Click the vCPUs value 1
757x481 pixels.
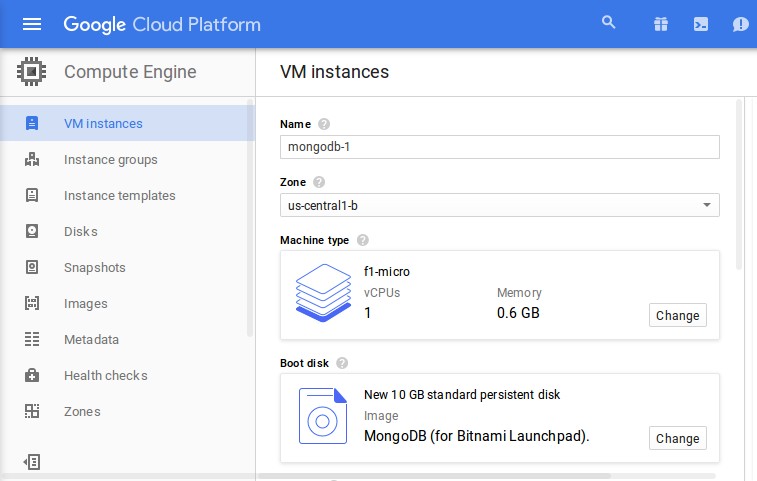(x=368, y=313)
